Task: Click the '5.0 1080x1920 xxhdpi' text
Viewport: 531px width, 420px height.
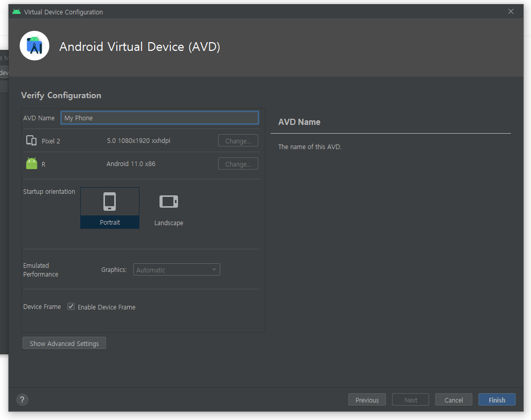Action: coord(138,140)
